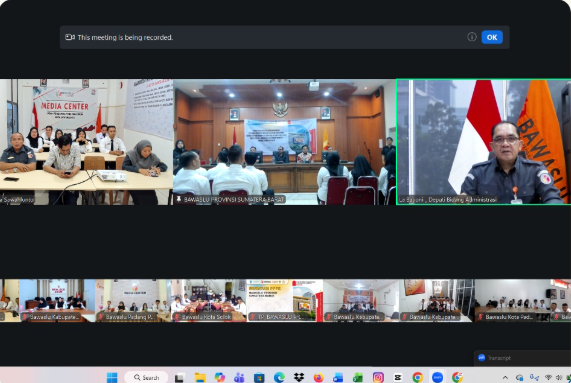Click the muted mic icon on Bawaslu Padang P.
571x383 pixels.
[101, 317]
